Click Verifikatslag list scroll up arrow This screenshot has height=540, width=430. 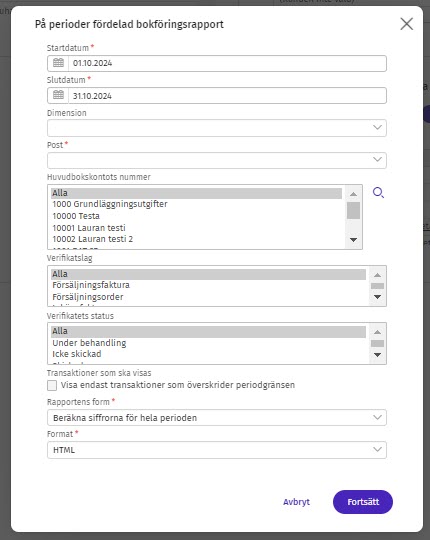[377, 275]
